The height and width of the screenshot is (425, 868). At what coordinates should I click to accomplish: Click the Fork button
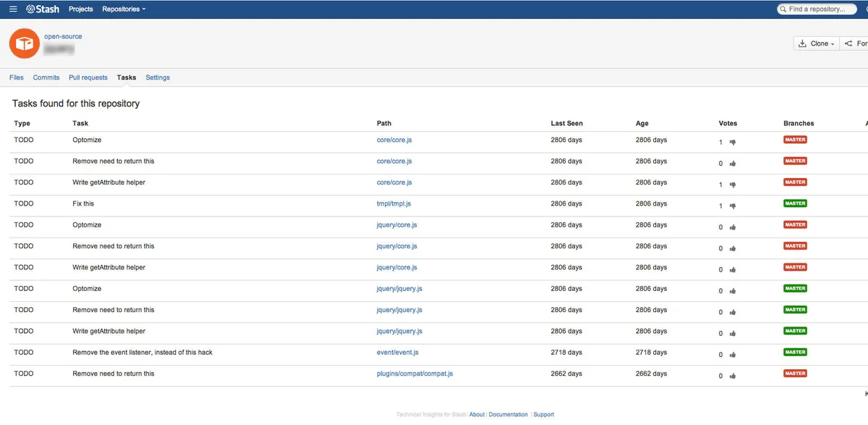tap(854, 43)
